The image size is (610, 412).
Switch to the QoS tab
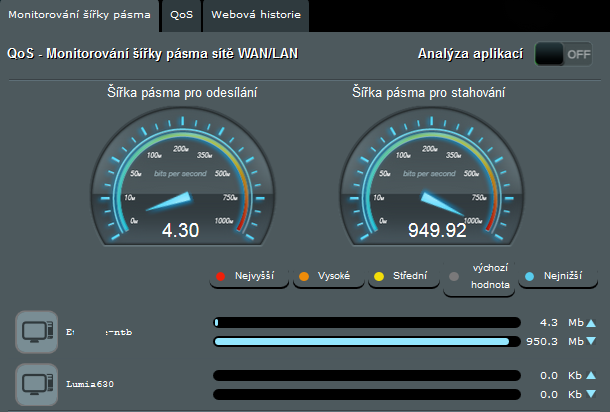point(181,16)
